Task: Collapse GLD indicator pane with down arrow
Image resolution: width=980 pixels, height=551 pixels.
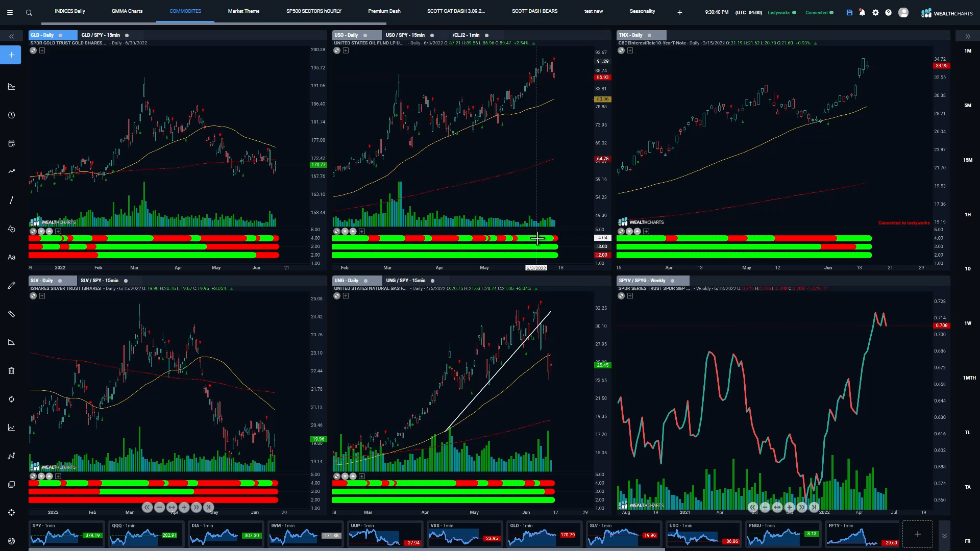Action: click(41, 232)
